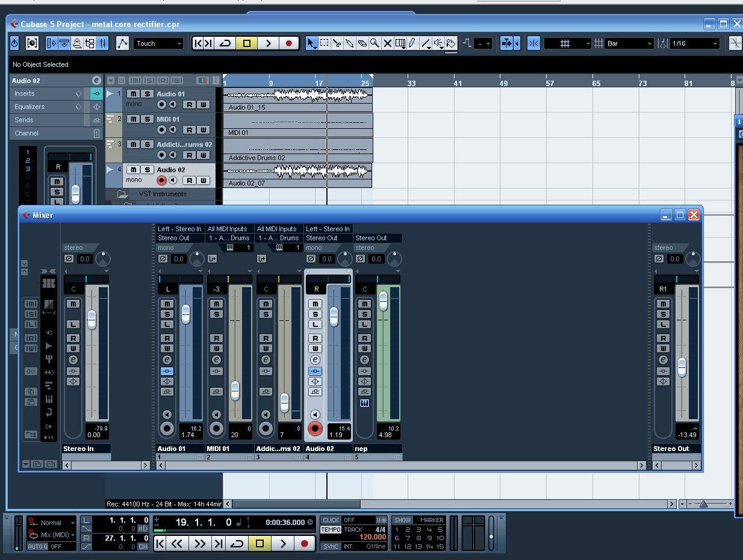Open the Sends section in inspector
This screenshot has width=743, height=560.
(x=24, y=120)
